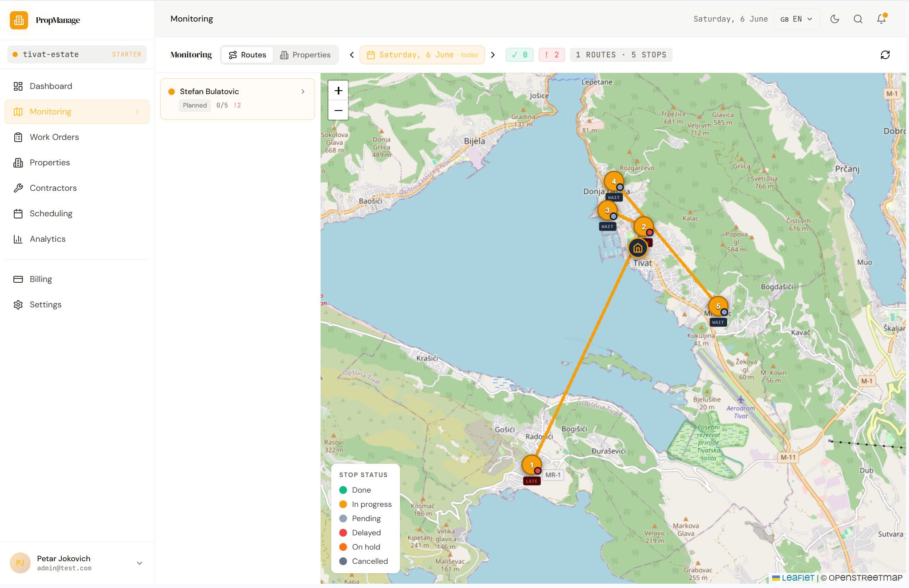This screenshot has width=909, height=588.
Task: Click the Dashboard grid icon
Action: pyautogui.click(x=18, y=86)
